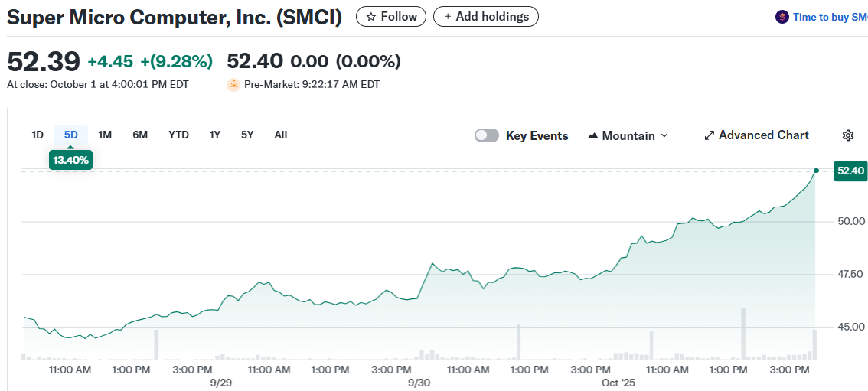Screen dimensions: 868x391
Task: Select the 1Y time range
Action: point(215,135)
